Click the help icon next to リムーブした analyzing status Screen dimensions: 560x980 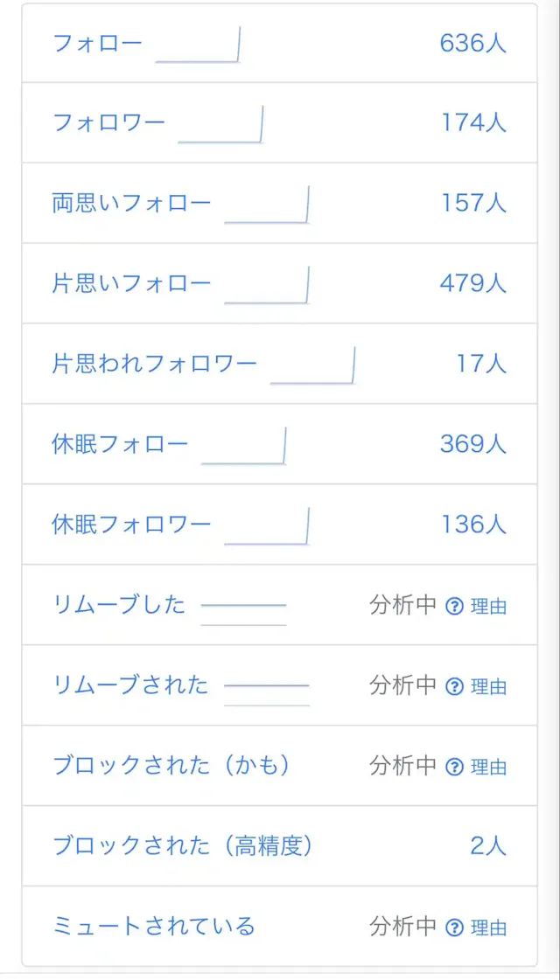tap(453, 607)
